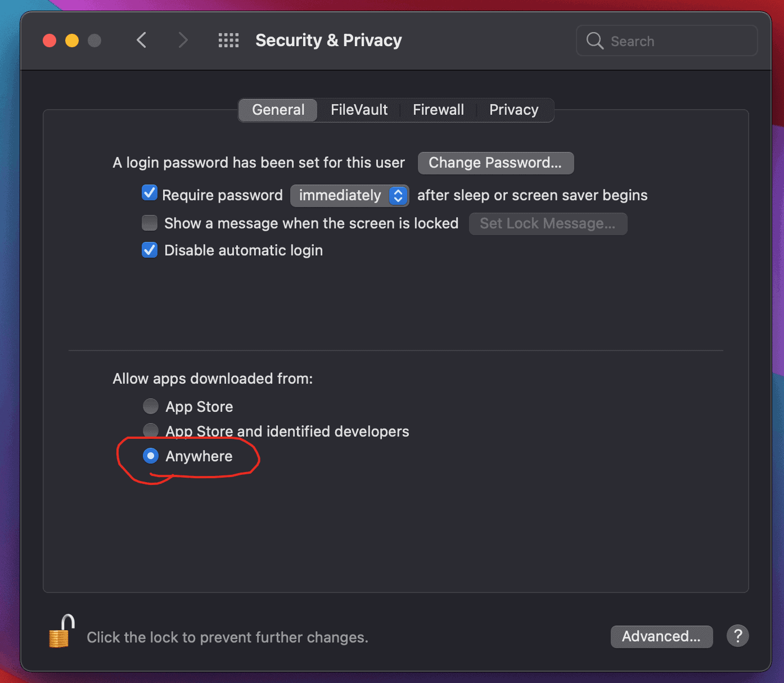The image size is (784, 683).
Task: Enable Show a message when locked
Action: click(150, 223)
